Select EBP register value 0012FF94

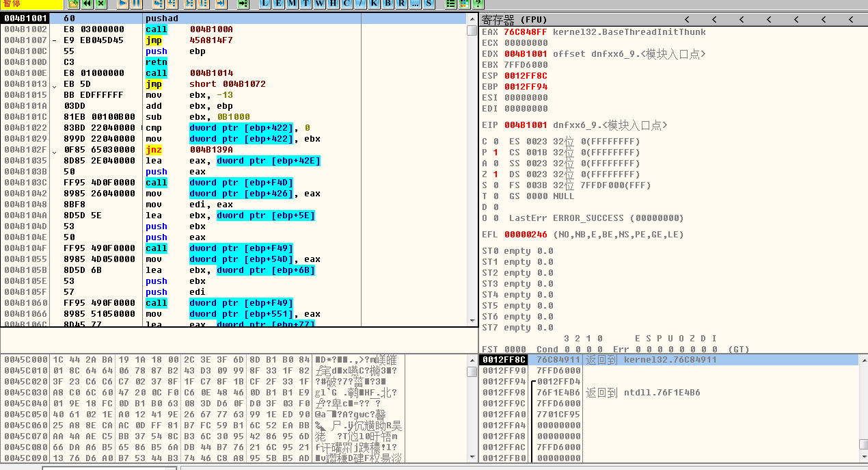point(526,87)
